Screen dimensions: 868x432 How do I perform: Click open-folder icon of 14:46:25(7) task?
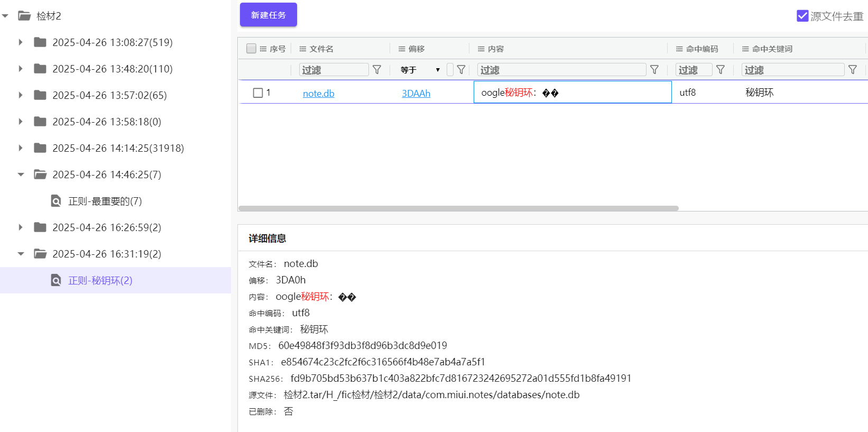pos(40,174)
